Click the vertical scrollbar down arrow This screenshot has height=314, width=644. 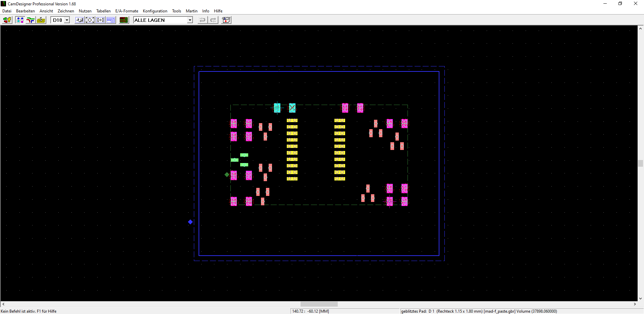[x=640, y=298]
